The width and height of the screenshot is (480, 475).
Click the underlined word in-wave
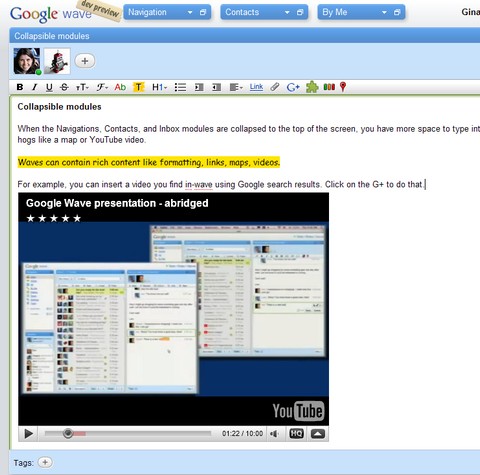tap(199, 184)
